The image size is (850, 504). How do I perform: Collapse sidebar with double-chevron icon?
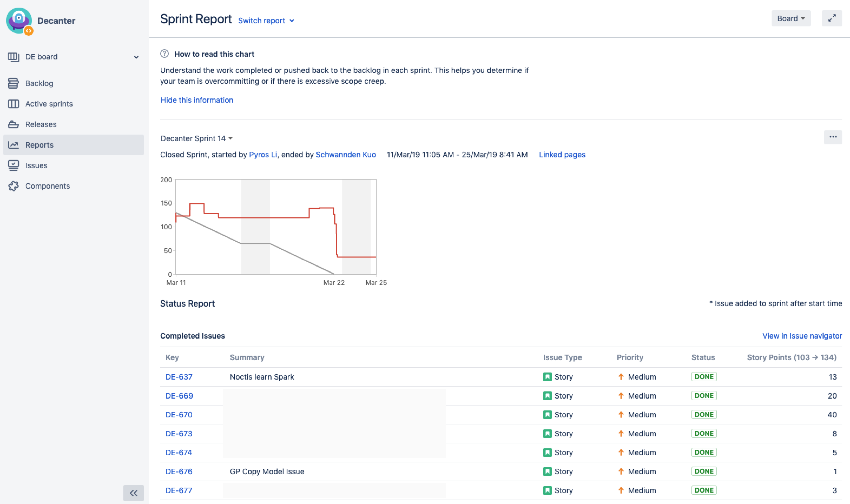(134, 493)
